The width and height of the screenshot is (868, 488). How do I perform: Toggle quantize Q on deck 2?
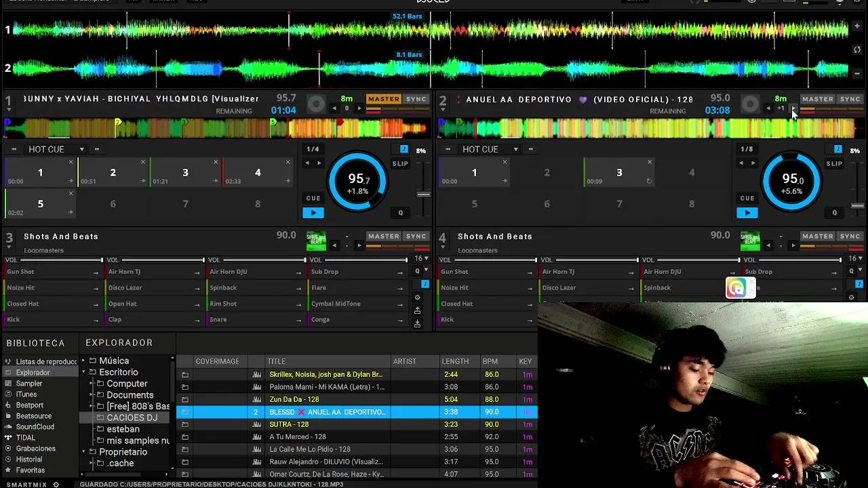834,213
